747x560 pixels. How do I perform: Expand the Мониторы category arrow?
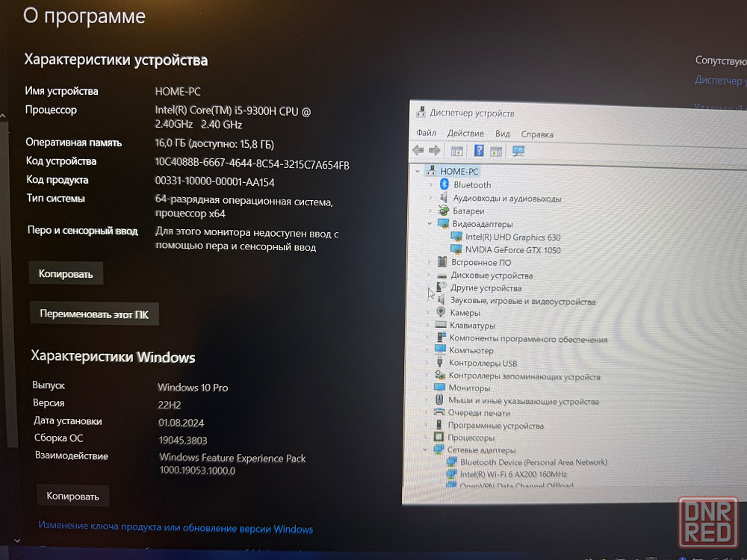coord(426,387)
